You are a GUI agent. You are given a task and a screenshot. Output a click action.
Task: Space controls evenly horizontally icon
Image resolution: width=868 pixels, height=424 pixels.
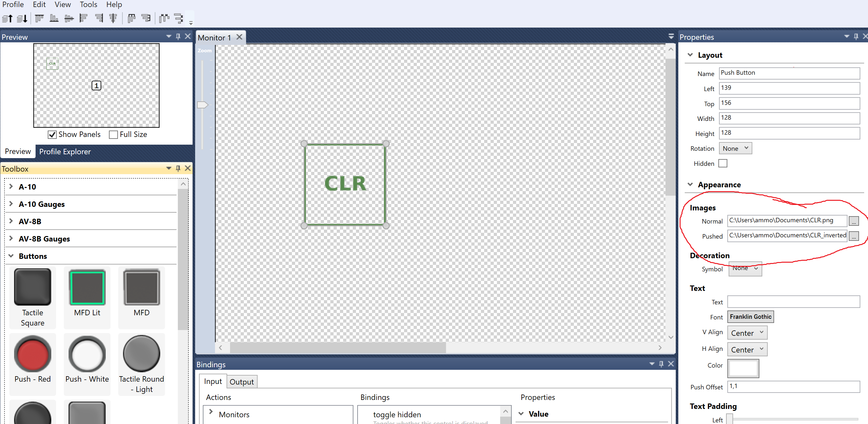[x=164, y=18]
